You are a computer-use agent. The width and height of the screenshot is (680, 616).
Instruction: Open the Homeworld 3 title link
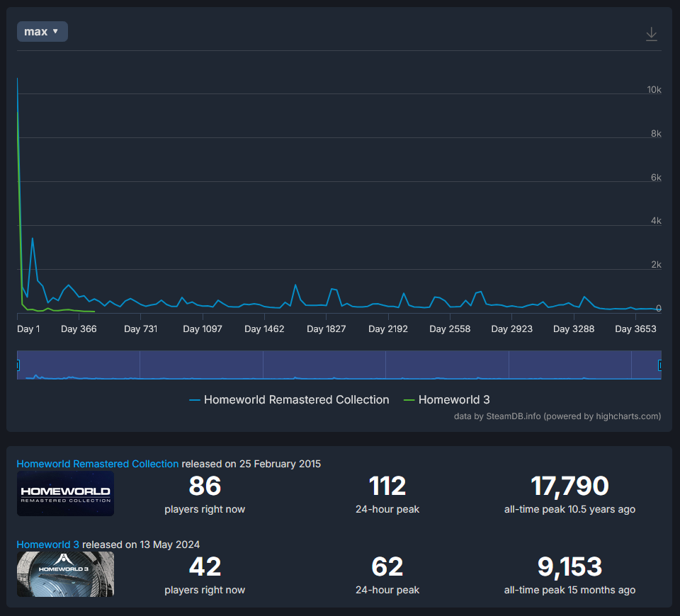point(47,544)
